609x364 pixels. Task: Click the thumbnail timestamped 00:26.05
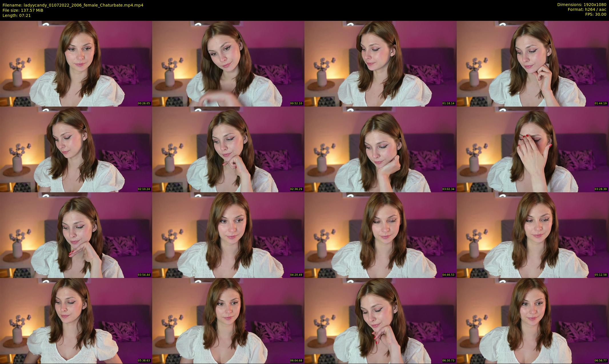point(76,63)
